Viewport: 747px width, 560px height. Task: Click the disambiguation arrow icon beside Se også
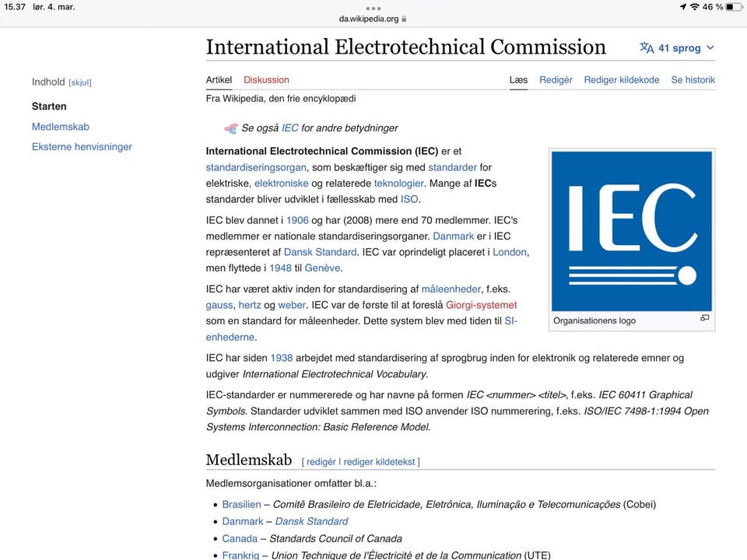[231, 128]
